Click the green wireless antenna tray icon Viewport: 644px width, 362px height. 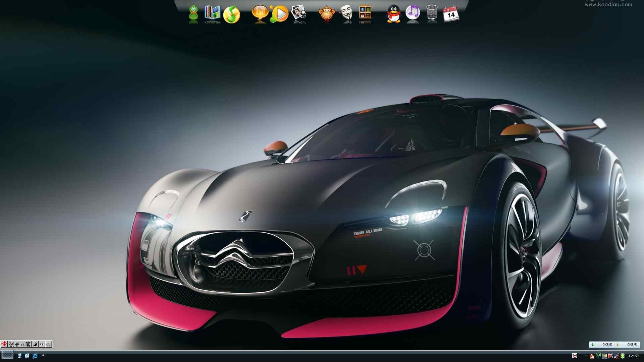coord(598,356)
